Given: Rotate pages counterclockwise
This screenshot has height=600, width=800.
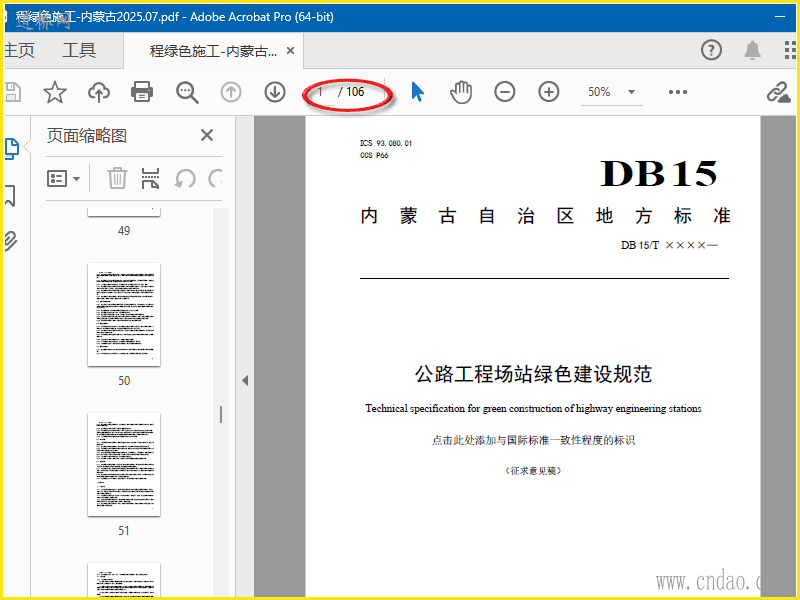Looking at the screenshot, I should pos(185,179).
